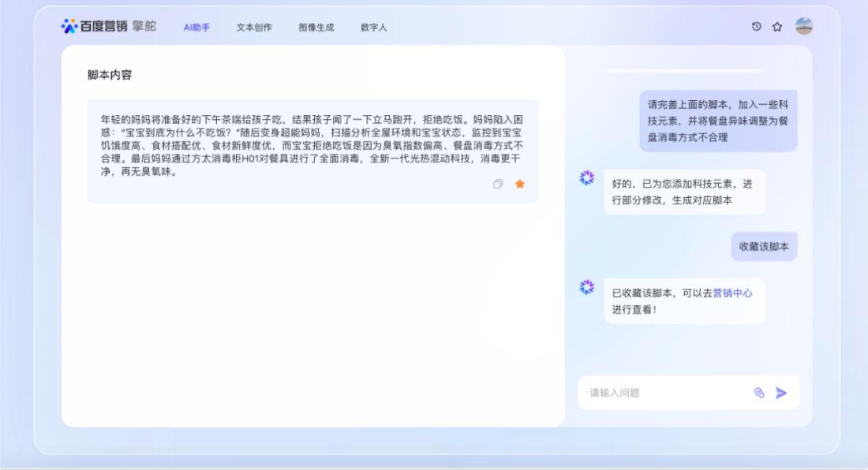The image size is (868, 470).
Task: Open the 文本创作 tab
Action: 254,27
